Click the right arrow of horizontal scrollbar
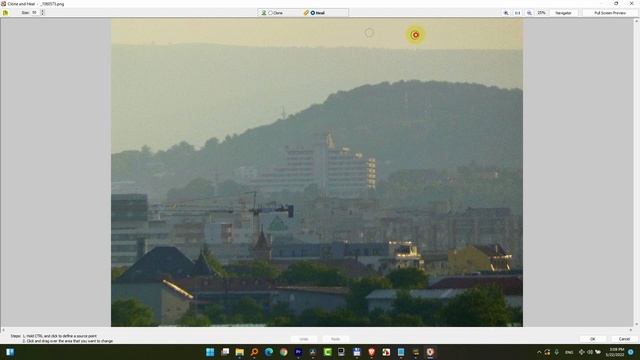Viewport: 640px width, 360px height. 631,329
